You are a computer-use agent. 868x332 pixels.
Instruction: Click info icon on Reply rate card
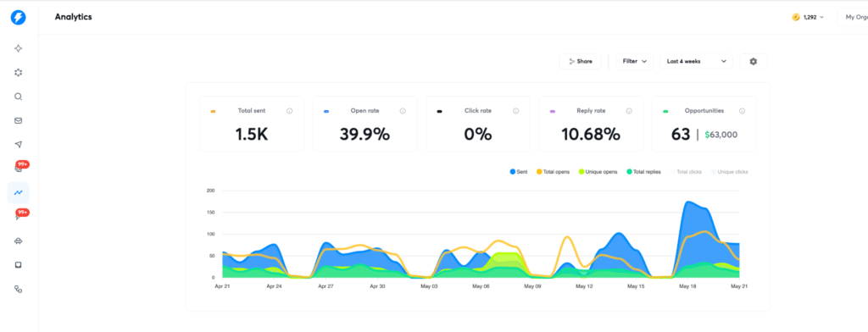coord(629,111)
